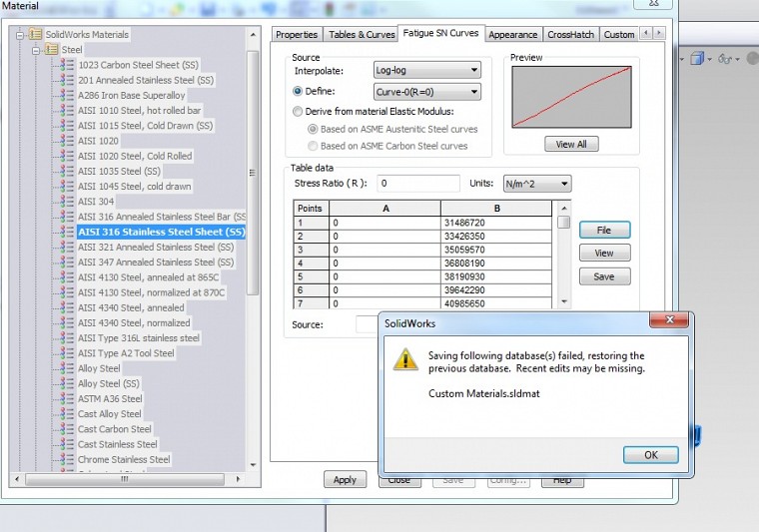Click the material tree vertical scrollbar thumb
The width and height of the screenshot is (759, 532).
pyautogui.click(x=253, y=172)
